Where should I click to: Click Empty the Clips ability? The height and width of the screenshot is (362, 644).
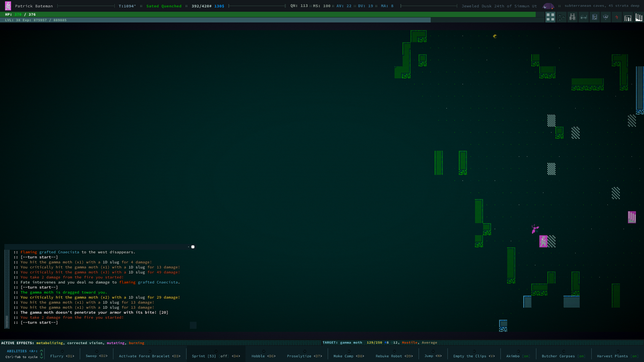(474, 356)
